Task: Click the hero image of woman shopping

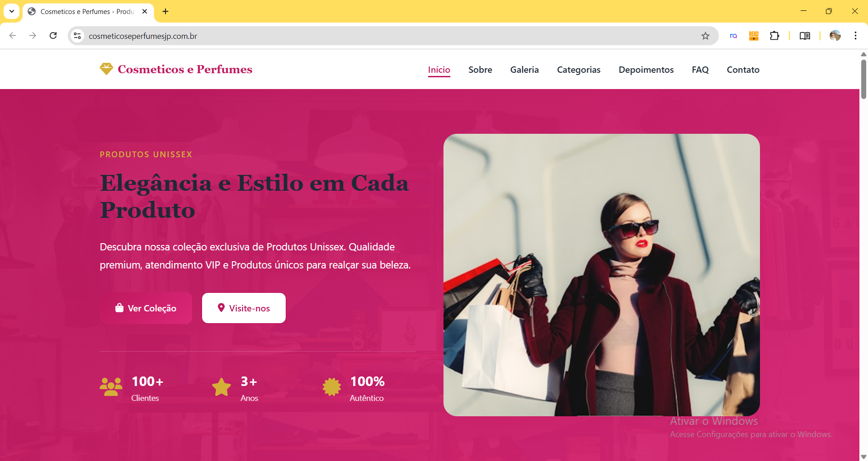Action: pyautogui.click(x=601, y=275)
